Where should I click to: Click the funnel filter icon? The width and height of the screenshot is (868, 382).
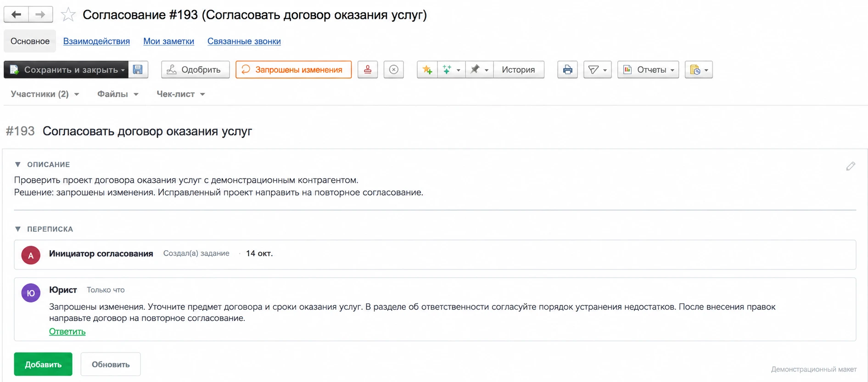pyautogui.click(x=594, y=70)
